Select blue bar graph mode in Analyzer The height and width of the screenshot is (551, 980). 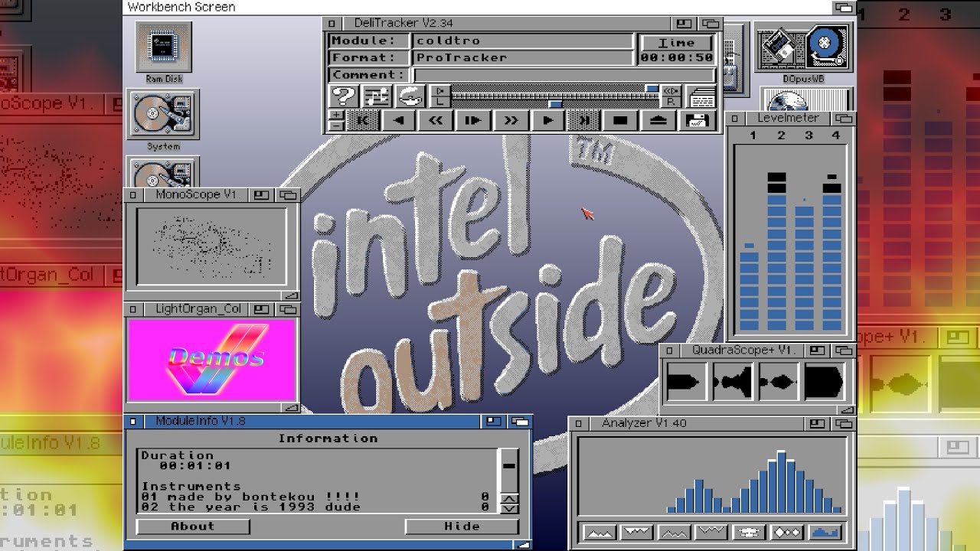click(x=825, y=532)
